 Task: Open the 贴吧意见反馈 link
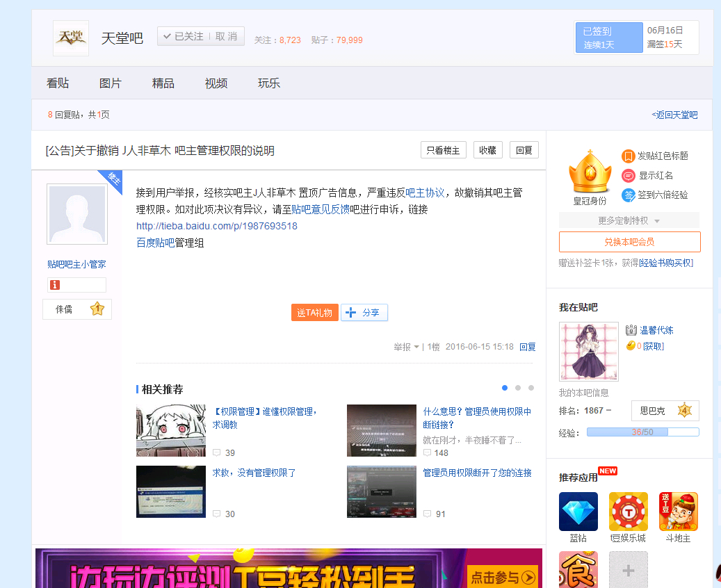tap(321, 210)
